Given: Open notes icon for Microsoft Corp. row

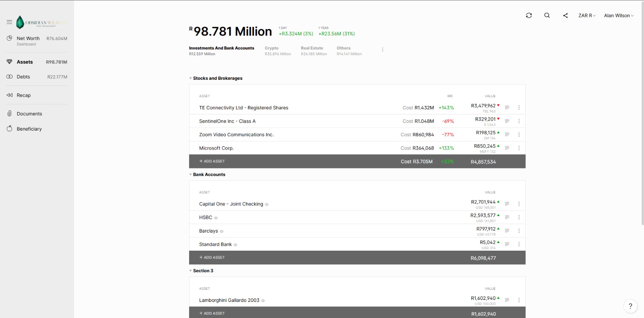Looking at the screenshot, I should pyautogui.click(x=507, y=148).
